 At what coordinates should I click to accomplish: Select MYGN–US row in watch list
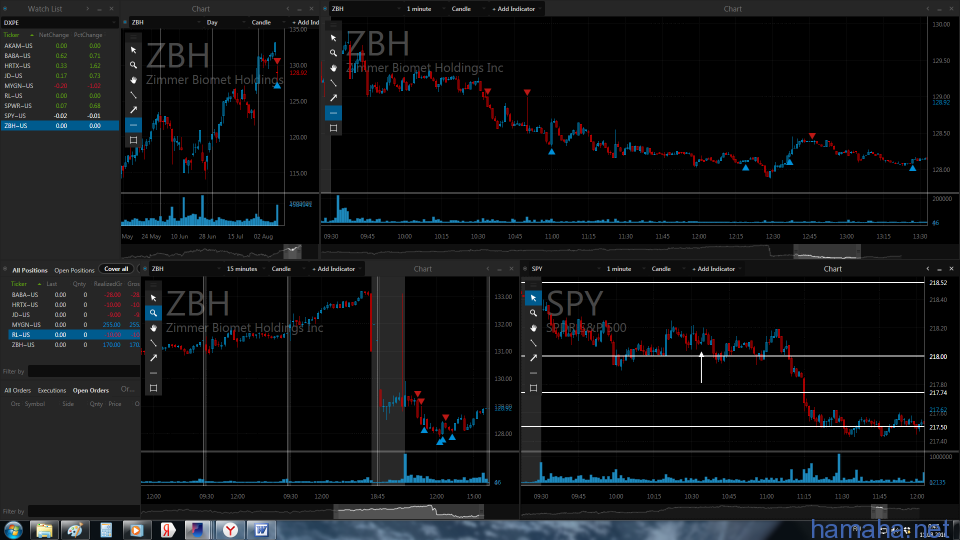59,86
